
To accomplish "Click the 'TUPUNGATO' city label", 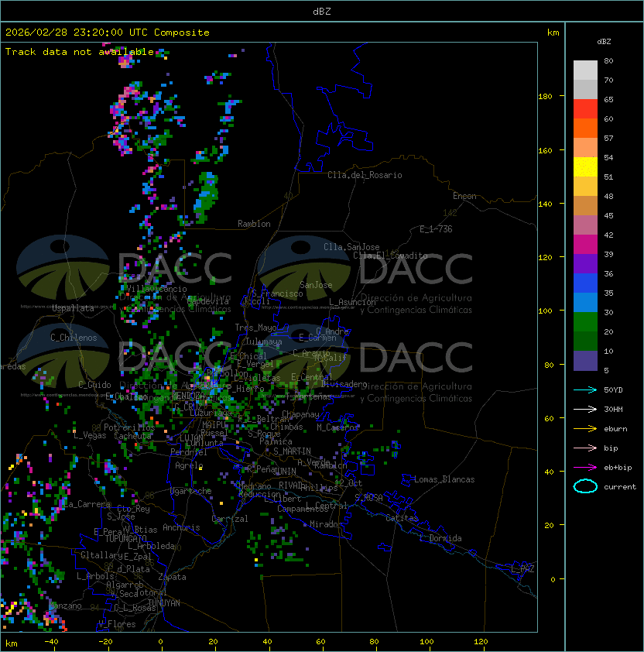I will pyautogui.click(x=125, y=538).
